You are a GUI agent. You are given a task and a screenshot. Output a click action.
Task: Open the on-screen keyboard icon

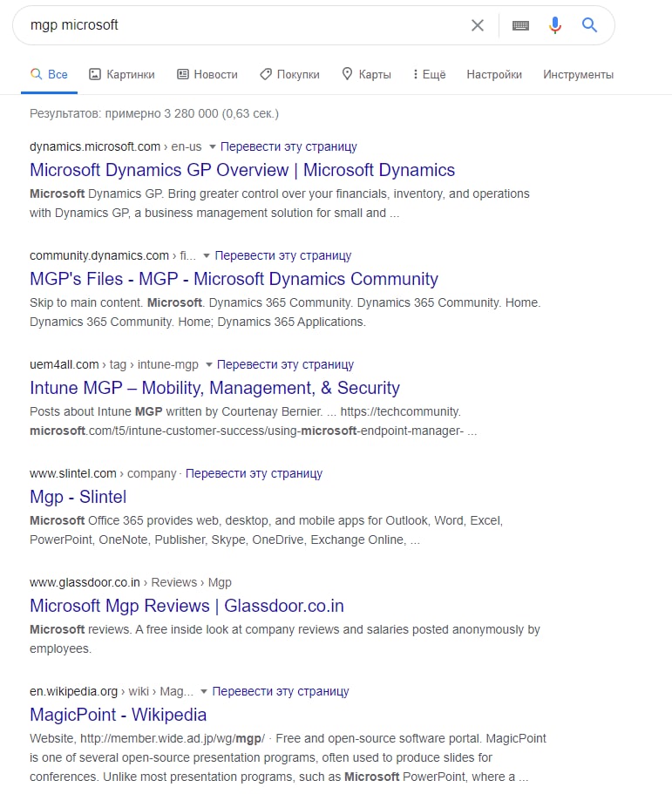coord(520,25)
